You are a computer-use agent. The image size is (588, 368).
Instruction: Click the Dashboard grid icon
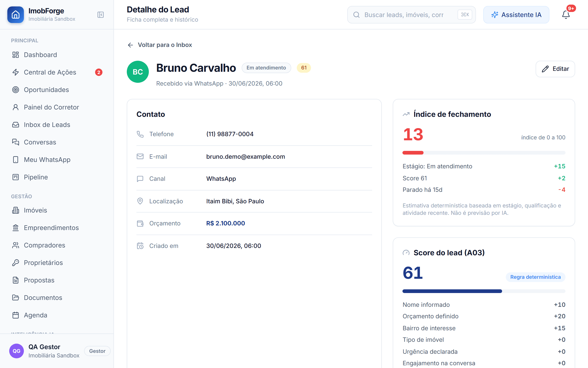click(x=16, y=55)
